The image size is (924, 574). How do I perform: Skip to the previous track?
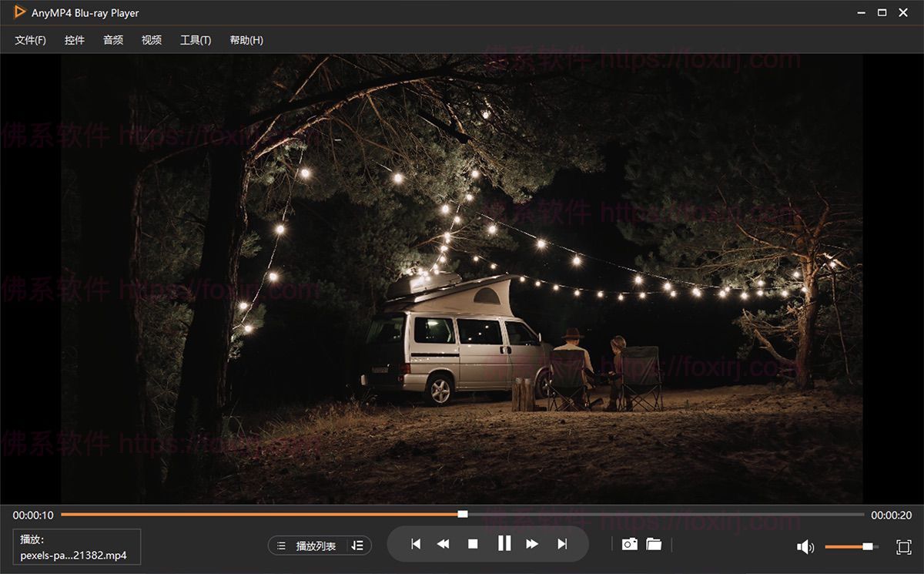pyautogui.click(x=416, y=544)
